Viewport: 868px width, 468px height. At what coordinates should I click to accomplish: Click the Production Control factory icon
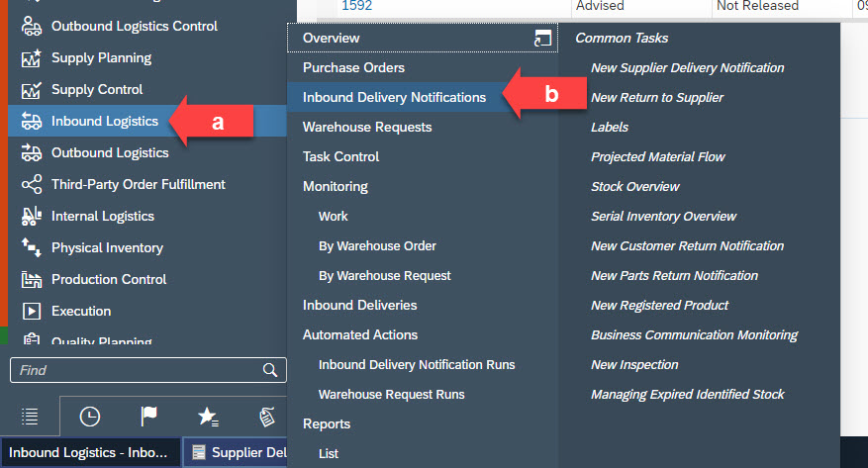coord(31,279)
